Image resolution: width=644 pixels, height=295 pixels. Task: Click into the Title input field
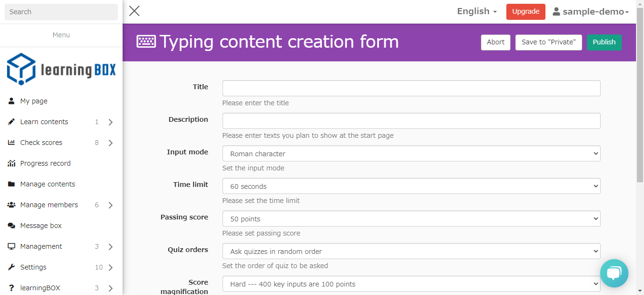[411, 88]
